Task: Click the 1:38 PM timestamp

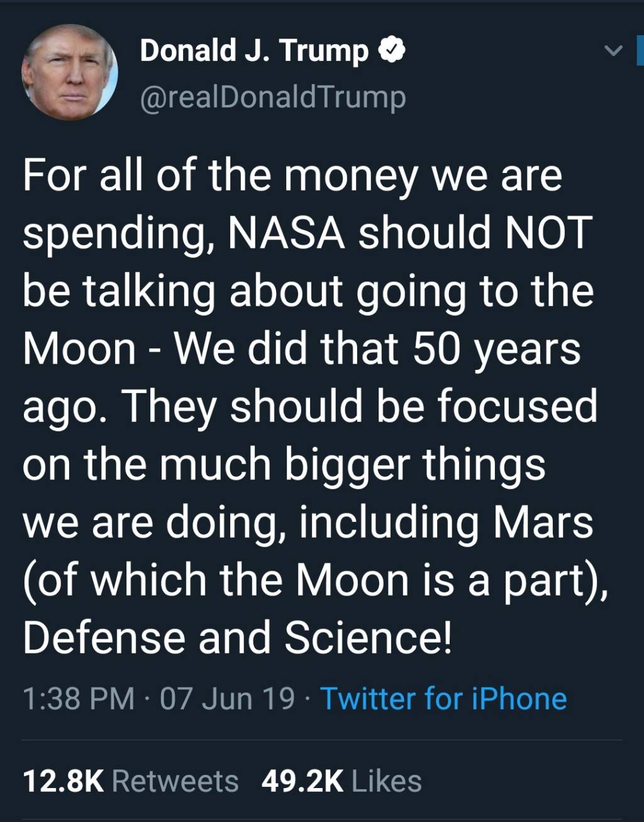Action: tap(79, 699)
